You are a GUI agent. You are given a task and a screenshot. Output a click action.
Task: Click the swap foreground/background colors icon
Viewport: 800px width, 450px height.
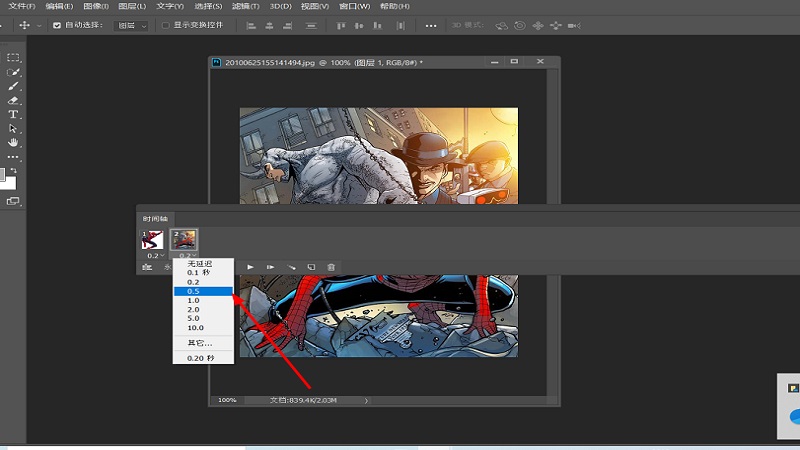(14, 170)
